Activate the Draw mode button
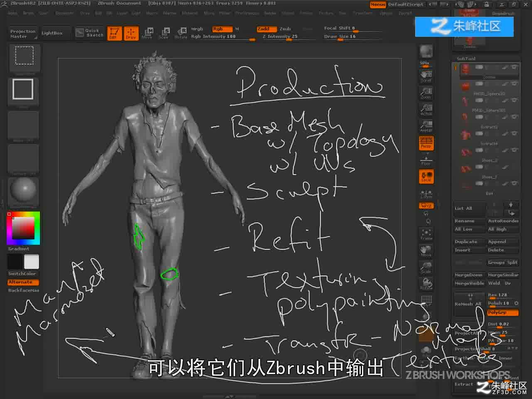This screenshot has width=532, height=399. (131, 33)
